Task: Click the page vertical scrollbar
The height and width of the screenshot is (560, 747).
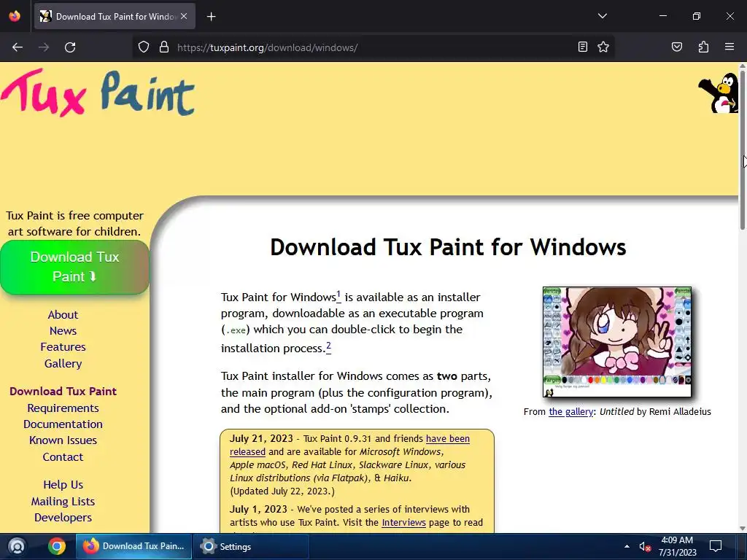Action: click(742, 149)
